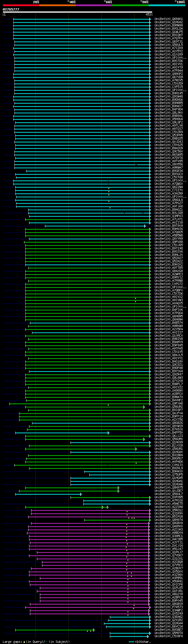Select the UniRef100_B9H145 label

[x=169, y=93]
